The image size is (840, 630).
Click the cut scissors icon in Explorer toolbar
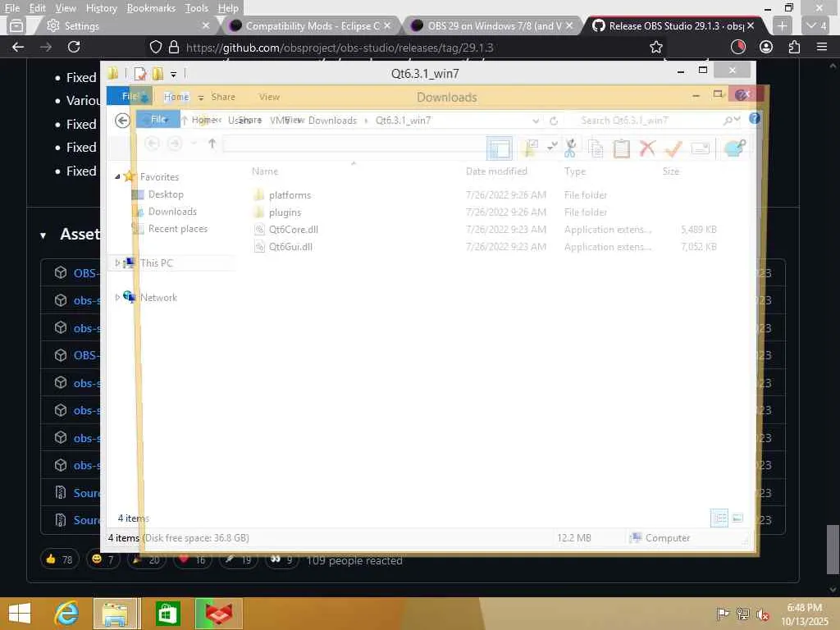[570, 148]
